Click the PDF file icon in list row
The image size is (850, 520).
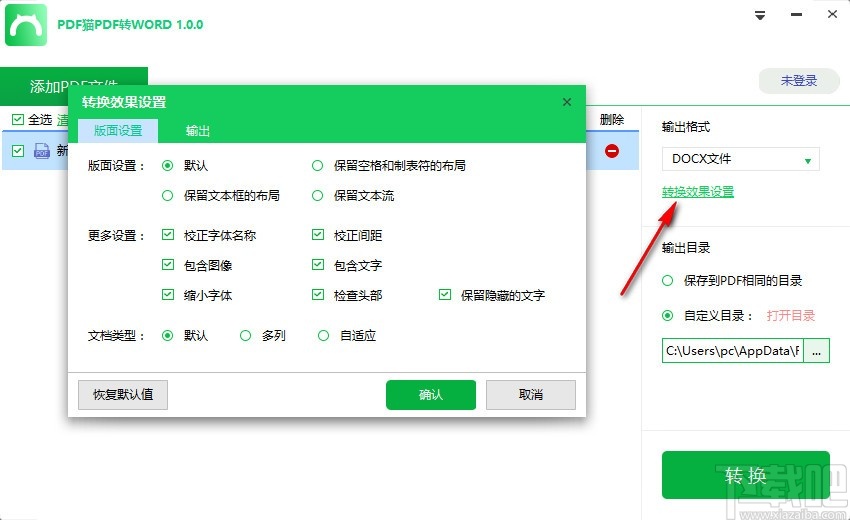coord(42,150)
